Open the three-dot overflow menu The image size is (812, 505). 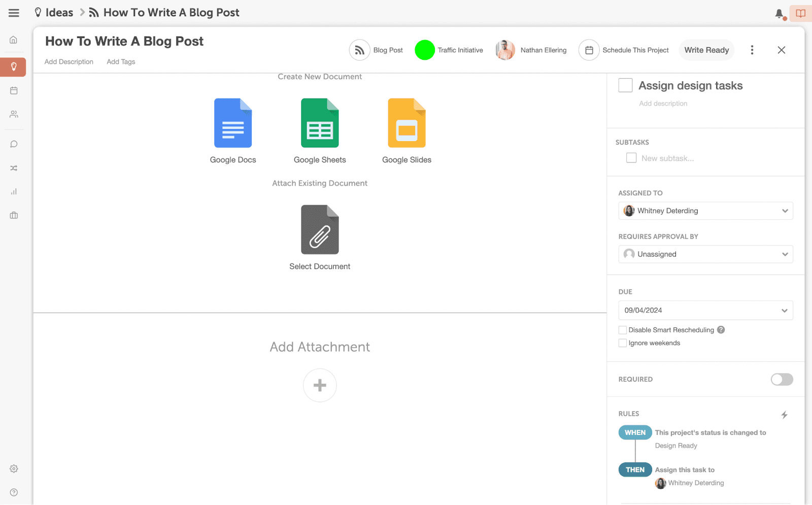click(752, 50)
